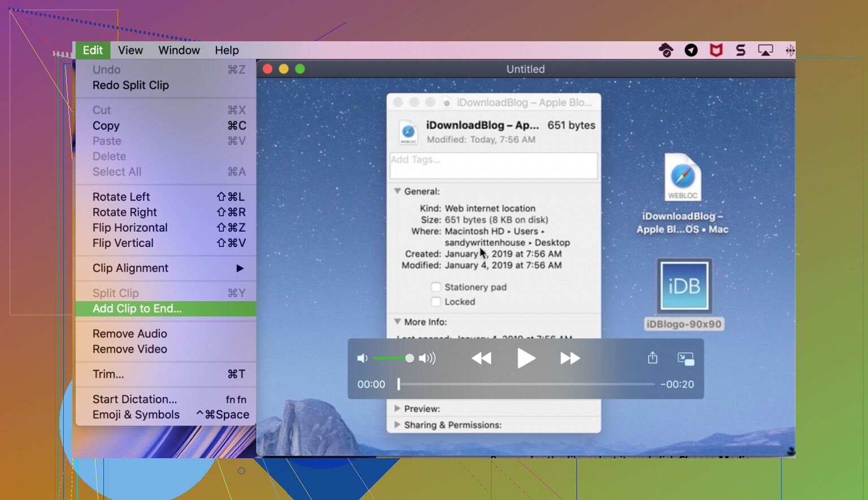Toggle the Stationery pad checkbox

436,287
